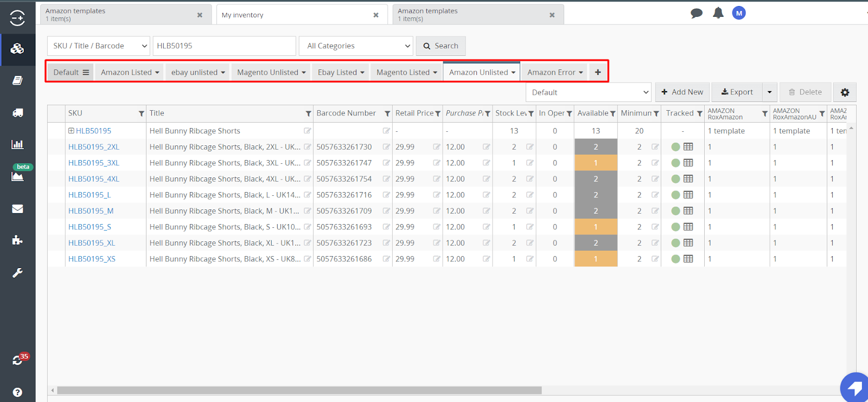Open the Email envelope section in sidebar
The height and width of the screenshot is (402, 868).
17,209
